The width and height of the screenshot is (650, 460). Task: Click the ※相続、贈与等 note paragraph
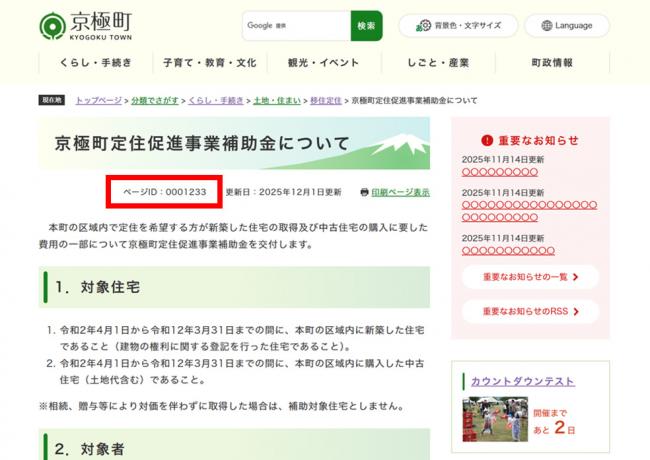coord(222,406)
